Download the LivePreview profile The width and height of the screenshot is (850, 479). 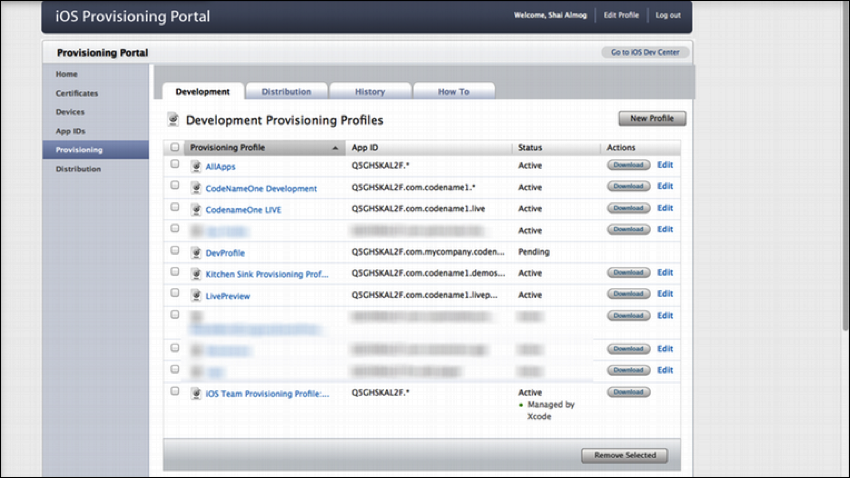tap(628, 294)
